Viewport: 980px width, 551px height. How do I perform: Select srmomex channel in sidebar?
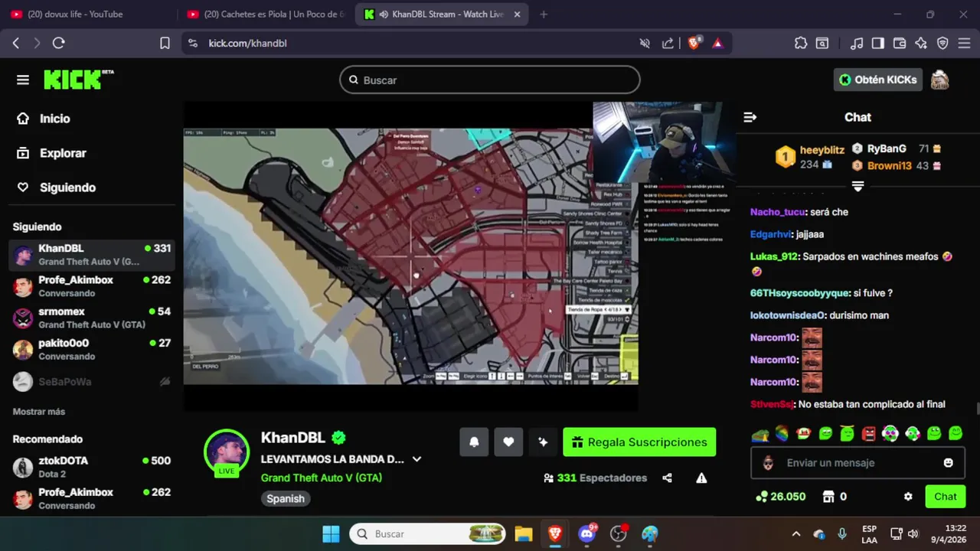(x=92, y=318)
